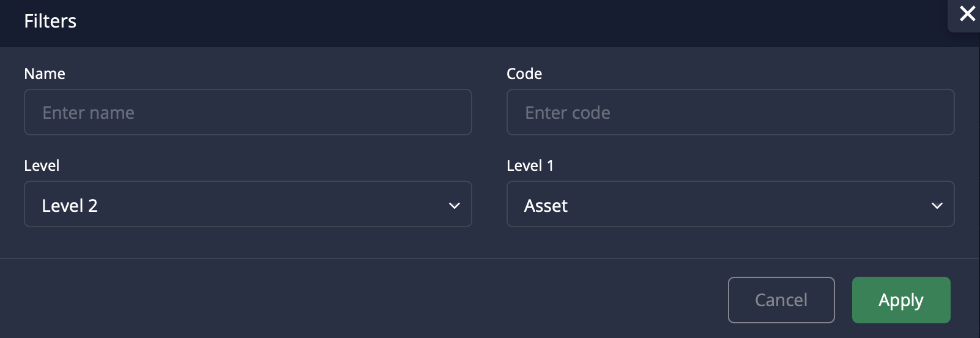Click the Level label above the first dropdown
Screen dimensions: 980x338
tap(42, 166)
